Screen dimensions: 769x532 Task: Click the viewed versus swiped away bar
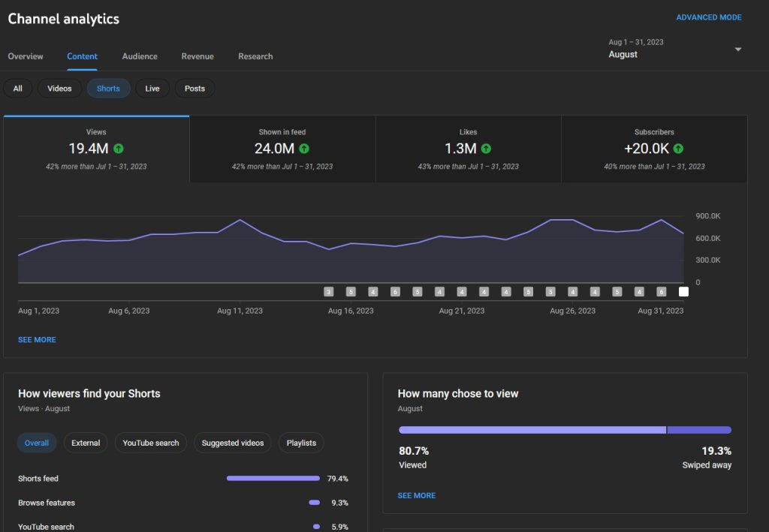[x=565, y=430]
